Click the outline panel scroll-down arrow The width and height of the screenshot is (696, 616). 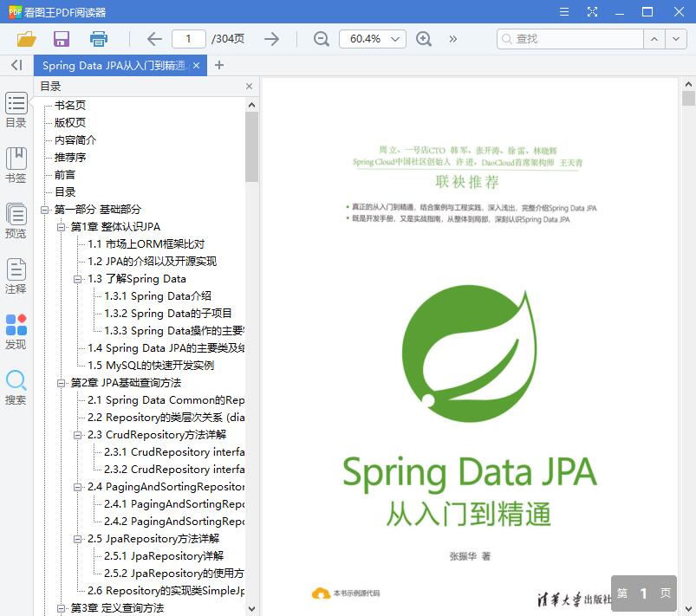[251, 609]
